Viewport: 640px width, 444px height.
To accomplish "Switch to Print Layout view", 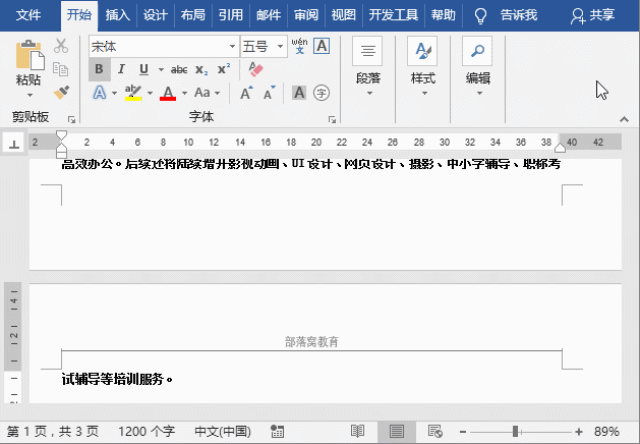I will coord(396,431).
